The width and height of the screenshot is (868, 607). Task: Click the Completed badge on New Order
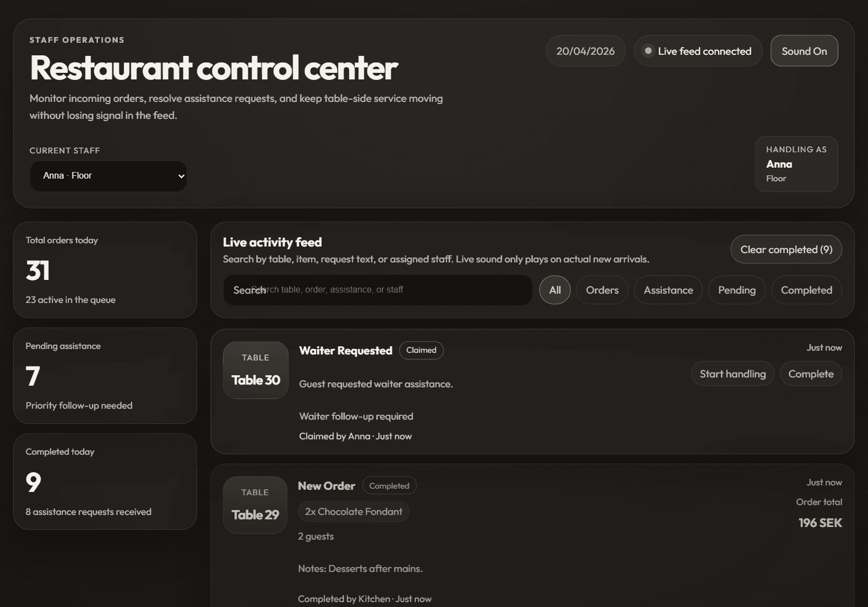coord(389,486)
